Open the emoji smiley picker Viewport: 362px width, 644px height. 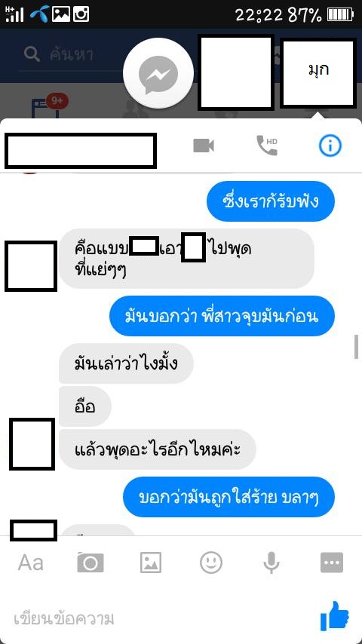pos(211,563)
